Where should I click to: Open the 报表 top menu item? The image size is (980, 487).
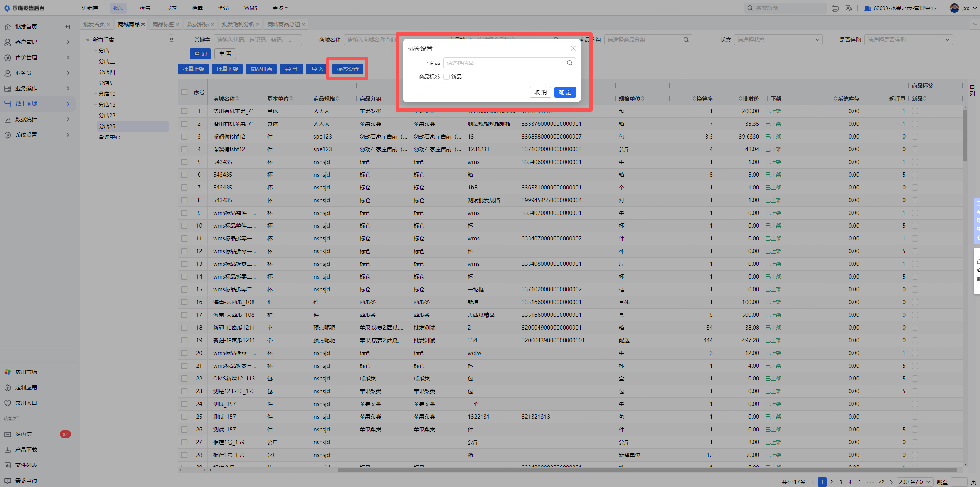[x=171, y=8]
